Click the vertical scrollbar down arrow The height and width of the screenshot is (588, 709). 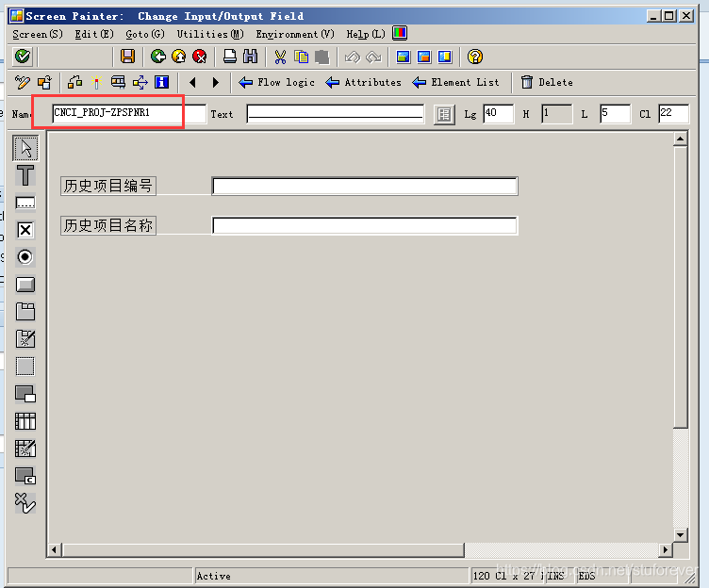click(680, 534)
